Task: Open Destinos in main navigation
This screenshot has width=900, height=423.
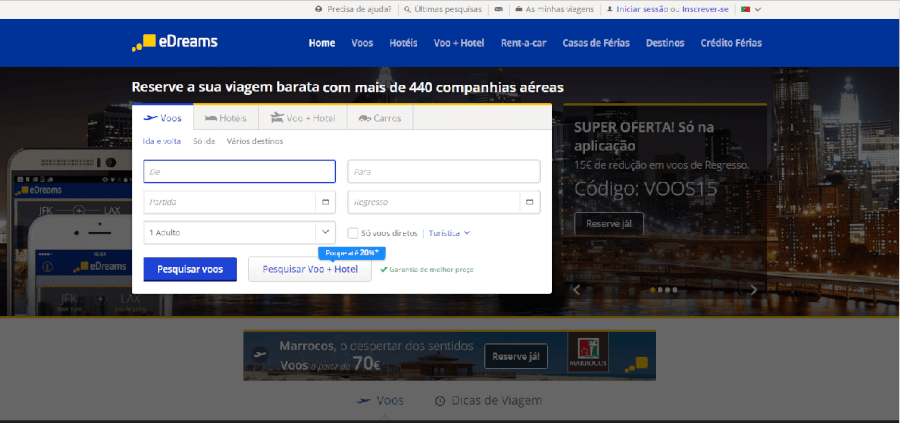Action: click(x=665, y=43)
